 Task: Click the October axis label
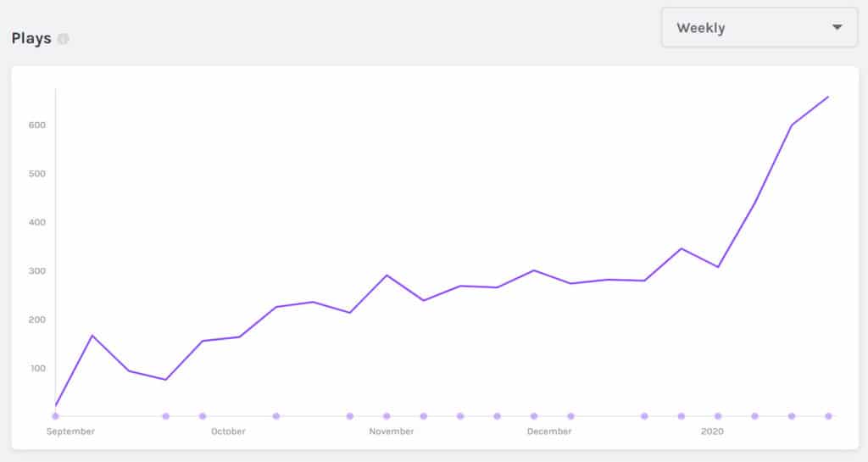(228, 431)
